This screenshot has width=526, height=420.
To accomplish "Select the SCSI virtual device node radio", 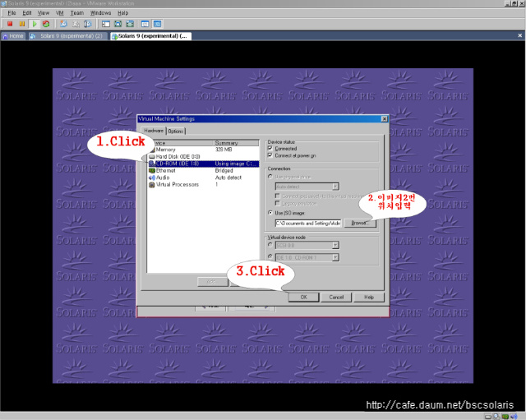I will [x=270, y=245].
